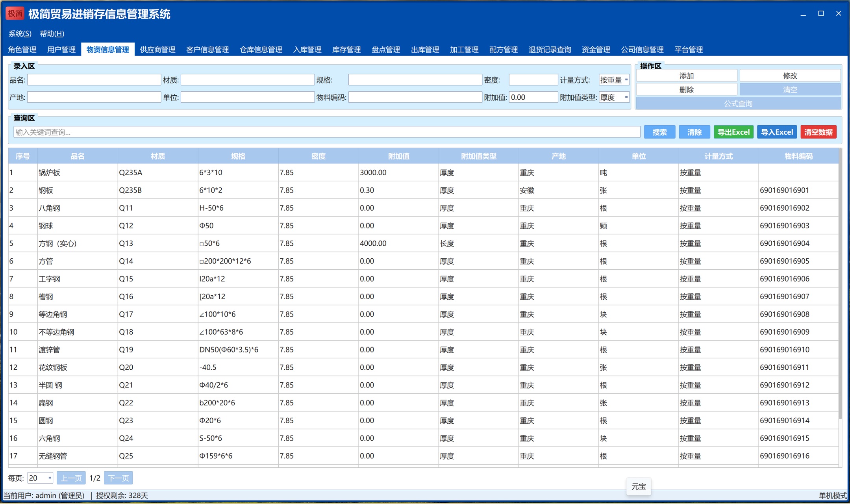Click the 物料编码 column header
850x504 pixels.
pos(798,156)
